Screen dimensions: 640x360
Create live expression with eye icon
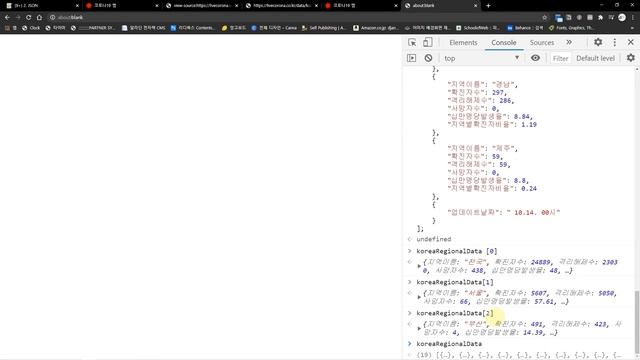coord(536,58)
